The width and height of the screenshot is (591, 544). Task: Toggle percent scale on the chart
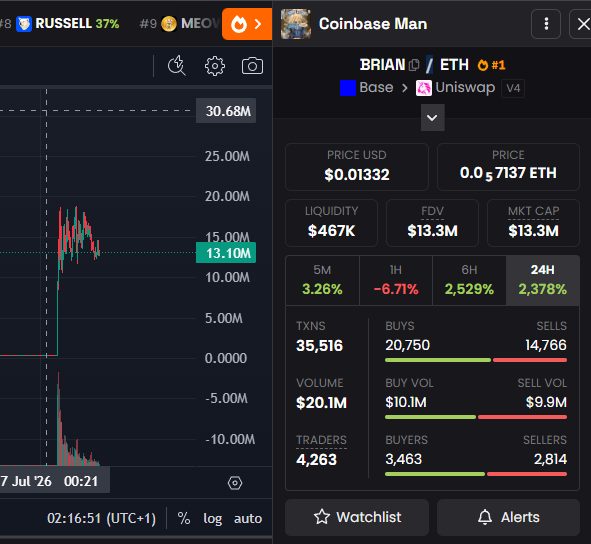tap(184, 518)
